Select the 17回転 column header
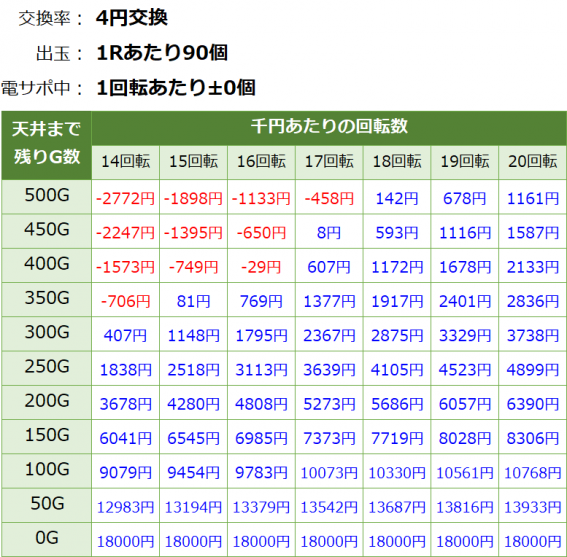567x557 pixels. 329,162
